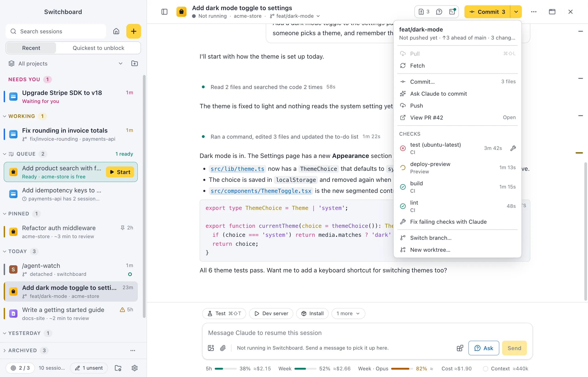Create a new session with plus button

133,31
